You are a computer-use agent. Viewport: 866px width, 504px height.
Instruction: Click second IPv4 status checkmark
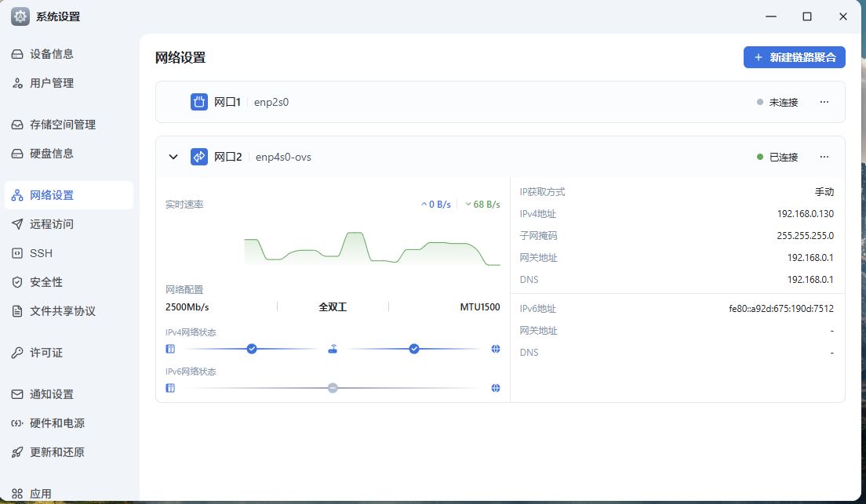pos(414,349)
